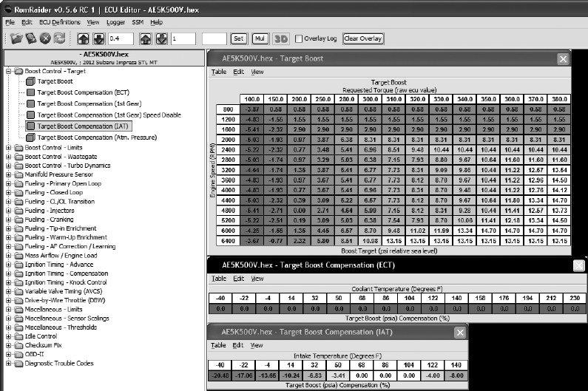Select Miscellaneous - Sensor Scalings tree item
This screenshot has height=391, width=588.
(x=67, y=319)
